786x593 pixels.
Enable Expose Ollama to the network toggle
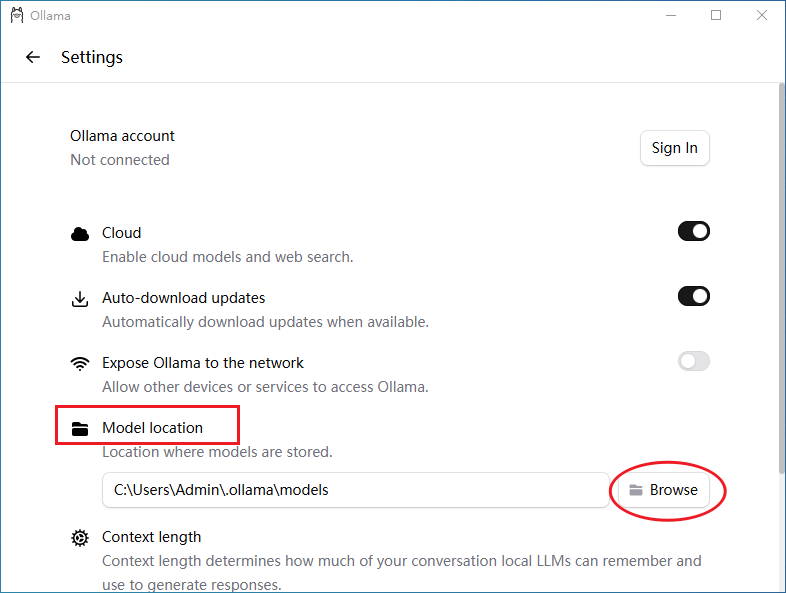(x=694, y=361)
